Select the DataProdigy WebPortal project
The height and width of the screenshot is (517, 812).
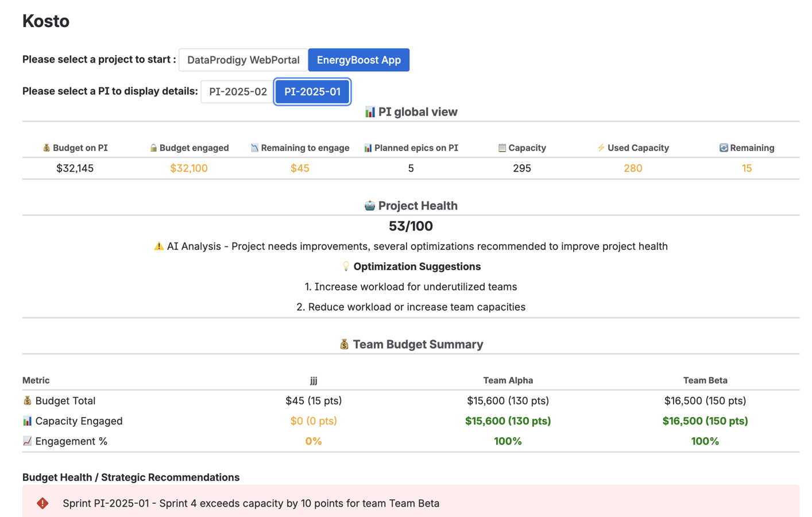[x=242, y=60]
